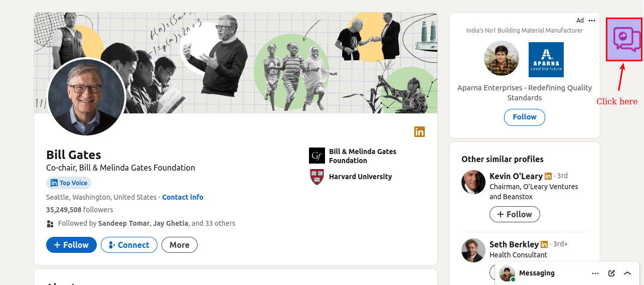Click the compose new message icon
This screenshot has width=644, height=285.
611,273
